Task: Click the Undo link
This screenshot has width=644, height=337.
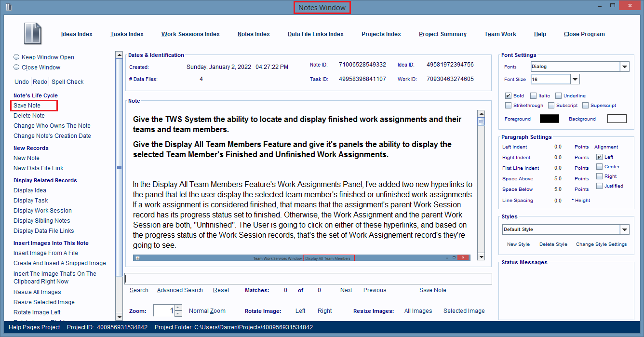Action: point(22,82)
